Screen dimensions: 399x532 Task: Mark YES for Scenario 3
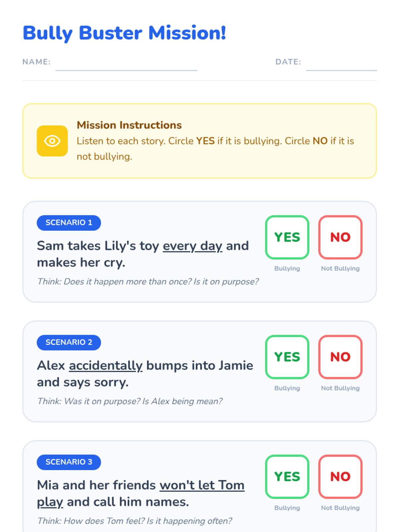[287, 476]
